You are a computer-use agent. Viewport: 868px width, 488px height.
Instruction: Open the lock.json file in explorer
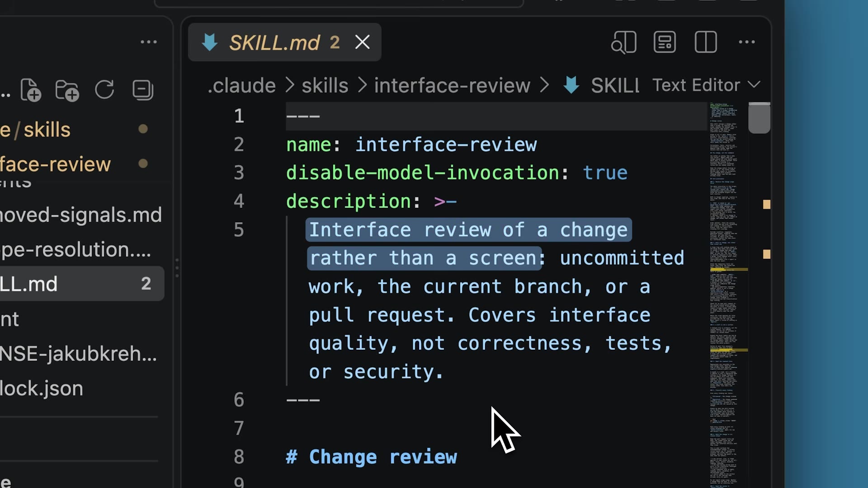(x=81, y=388)
